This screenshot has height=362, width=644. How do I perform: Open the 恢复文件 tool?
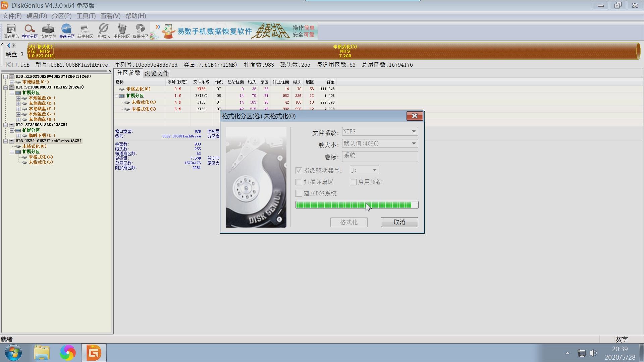tap(48, 31)
